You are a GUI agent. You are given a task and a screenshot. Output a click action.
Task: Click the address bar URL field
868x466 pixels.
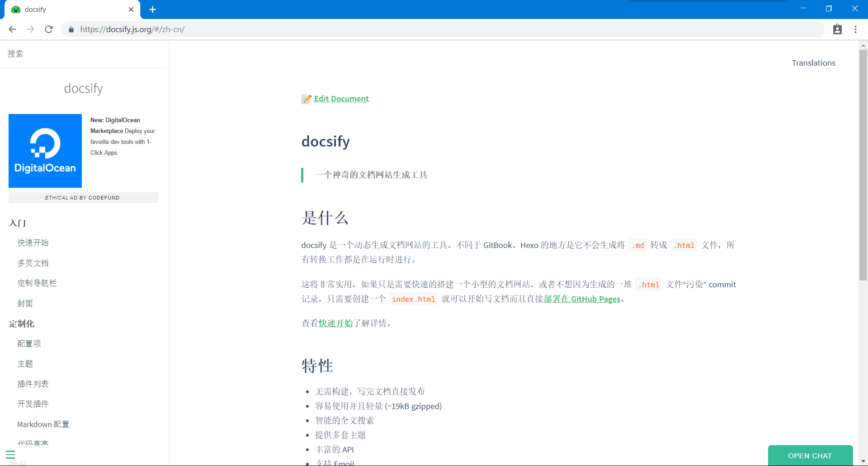[443, 29]
